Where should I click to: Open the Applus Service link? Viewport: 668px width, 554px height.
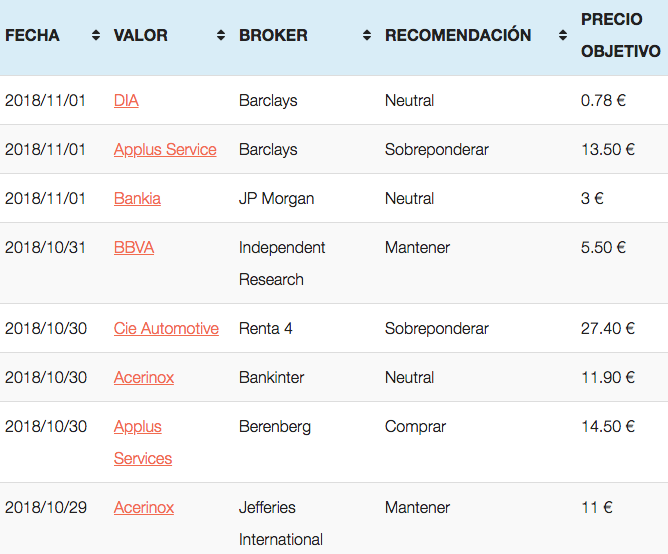click(165, 150)
